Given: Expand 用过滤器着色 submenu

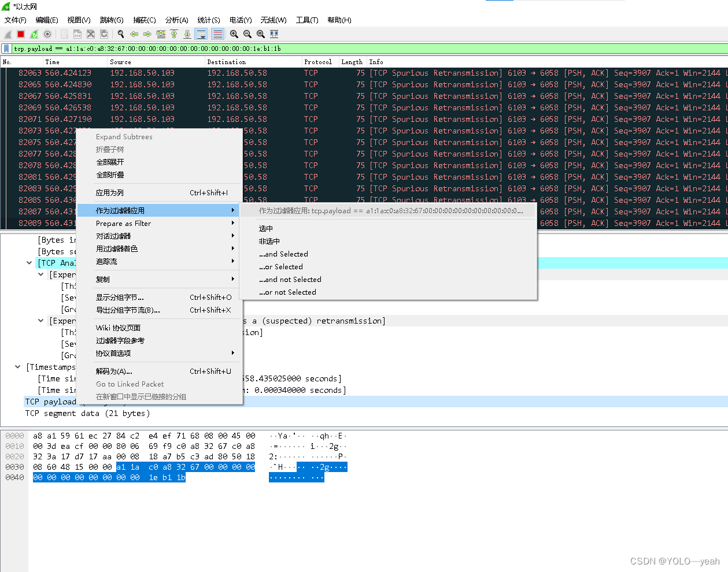Looking at the screenshot, I should pos(159,249).
